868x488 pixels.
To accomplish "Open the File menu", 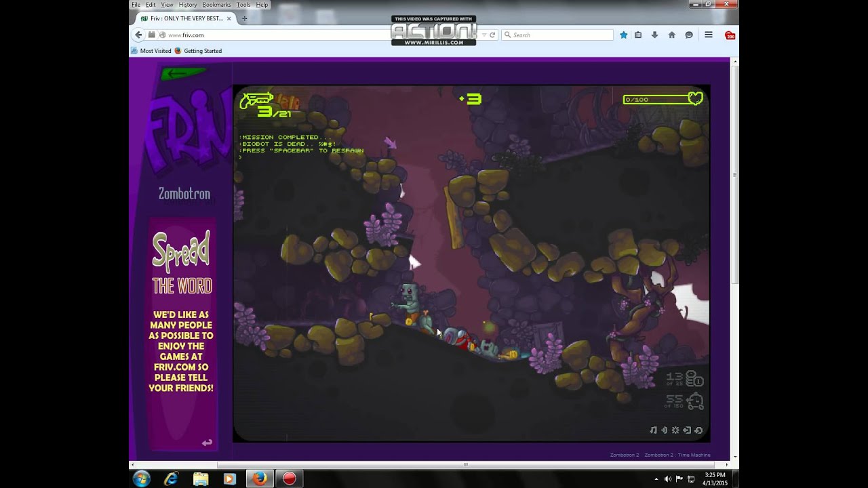I will click(x=136, y=5).
